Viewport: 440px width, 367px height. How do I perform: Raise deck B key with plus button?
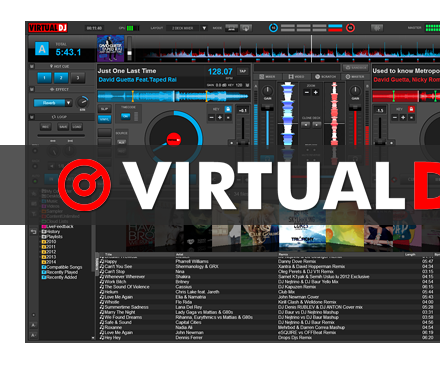(x=403, y=117)
